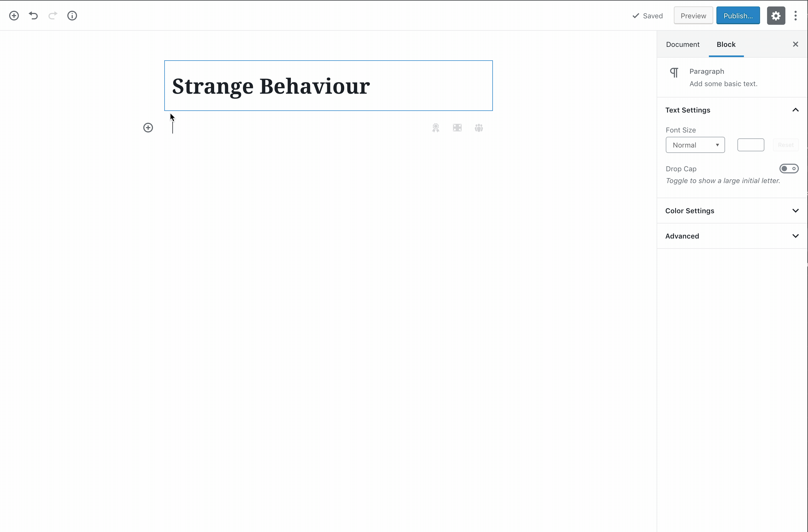The height and width of the screenshot is (532, 808).
Task: Expand the Advanced panel
Action: pyautogui.click(x=732, y=236)
